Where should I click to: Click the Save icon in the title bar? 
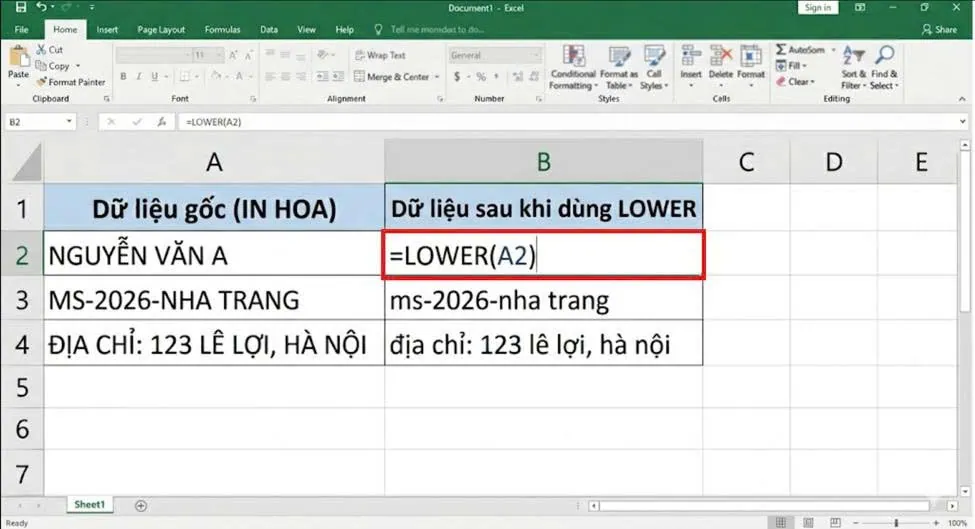pyautogui.click(x=21, y=7)
